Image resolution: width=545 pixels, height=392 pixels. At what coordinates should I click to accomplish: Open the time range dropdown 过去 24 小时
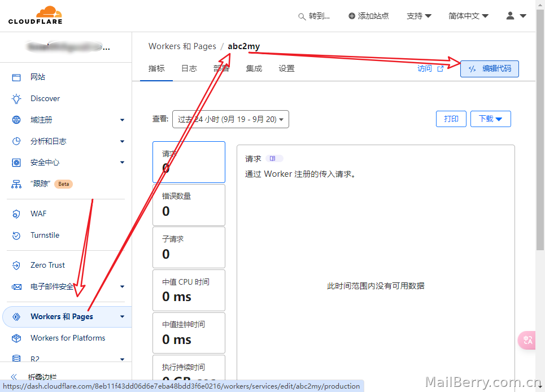click(230, 119)
